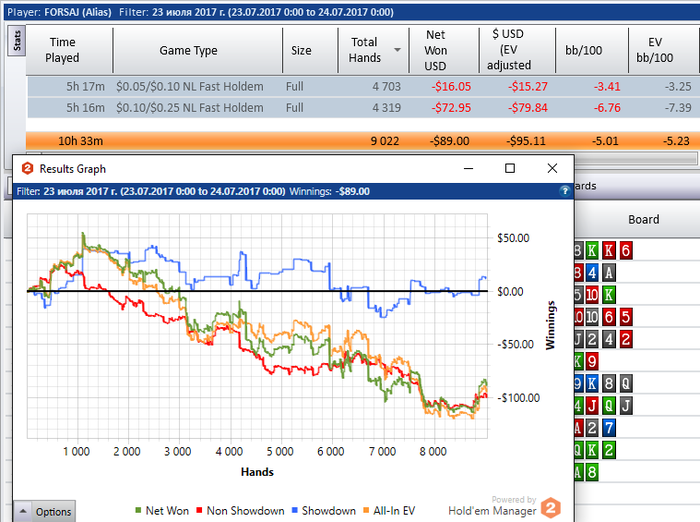The image size is (700, 522).
Task: Click the 10h 33m totals row
Action: click(x=363, y=141)
